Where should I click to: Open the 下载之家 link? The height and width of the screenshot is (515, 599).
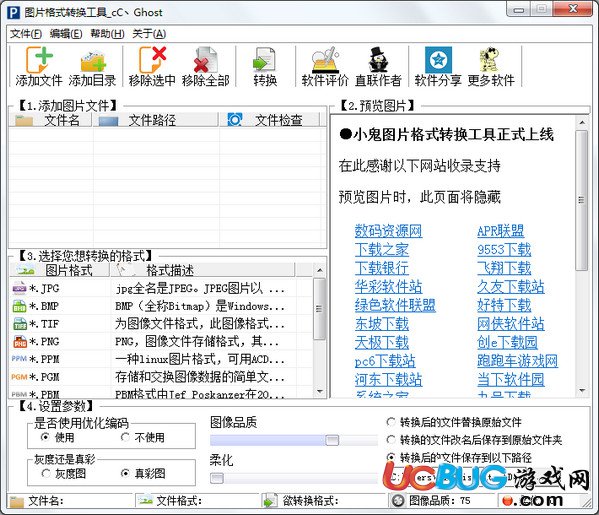coord(382,249)
